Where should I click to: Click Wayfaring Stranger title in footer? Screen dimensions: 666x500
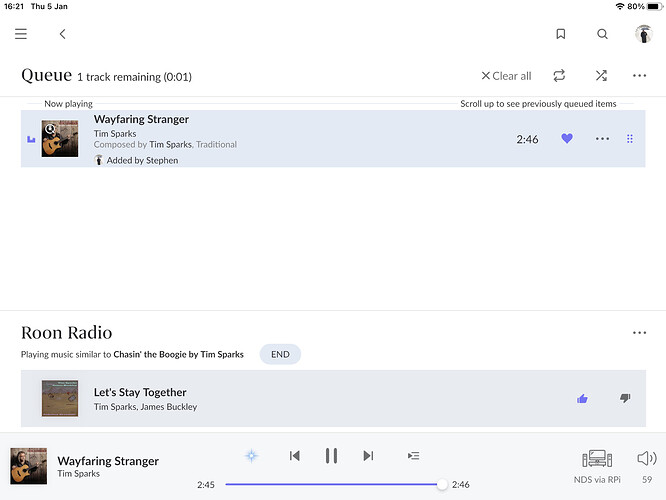tap(108, 461)
